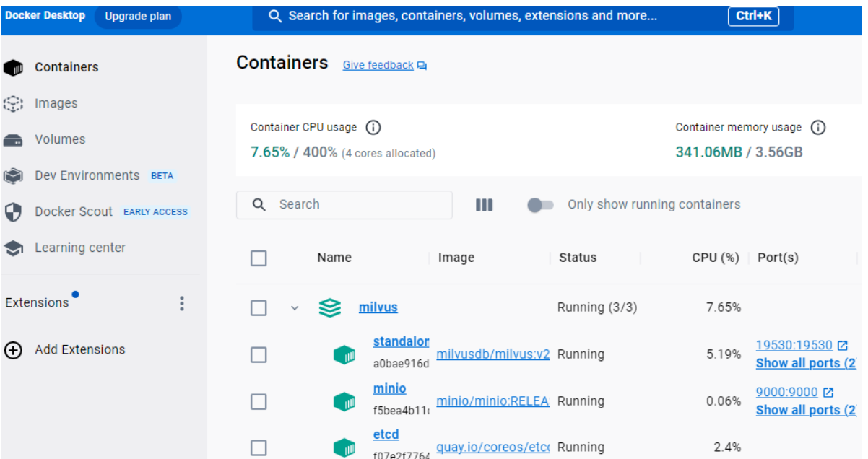The height and width of the screenshot is (459, 868).
Task: Click the Docker Scout shield icon
Action: 14,212
